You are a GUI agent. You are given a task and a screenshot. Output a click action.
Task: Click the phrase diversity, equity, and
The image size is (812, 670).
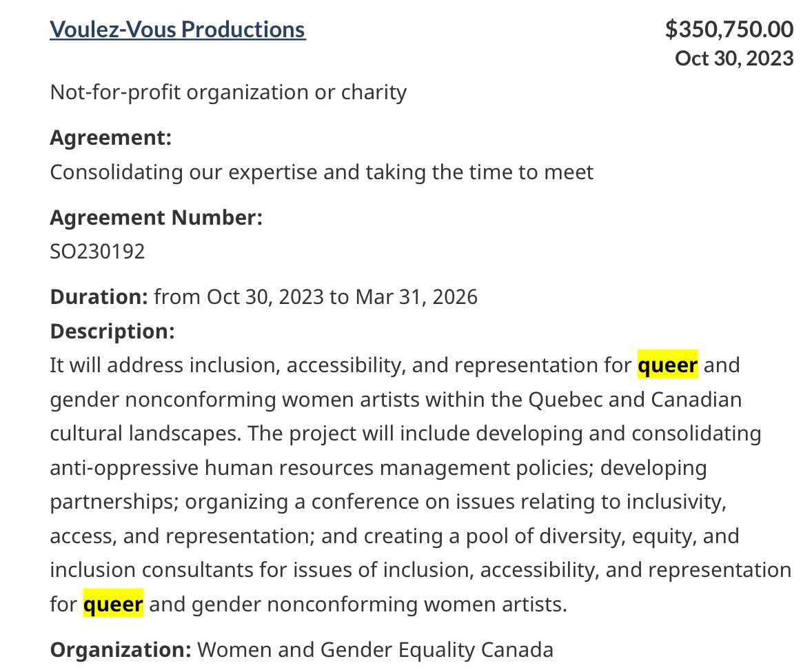tap(639, 536)
